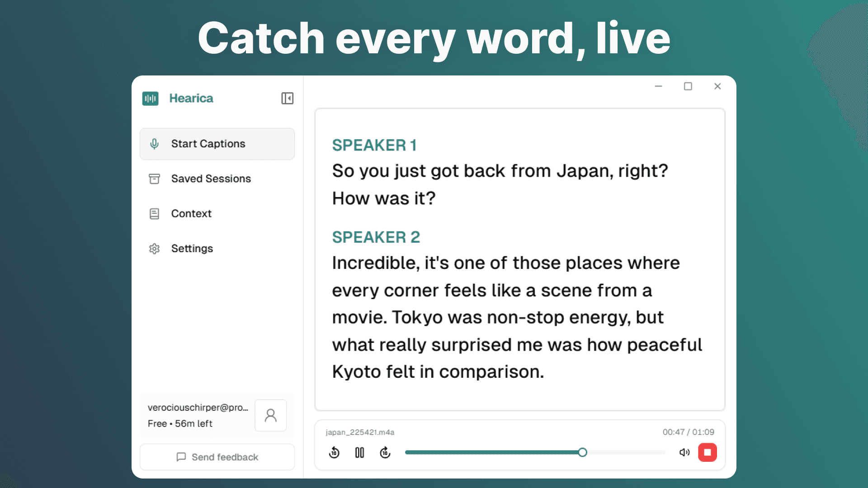Click the truncated verociouschirper email label
Screen dimensions: 868x488
[198, 407]
